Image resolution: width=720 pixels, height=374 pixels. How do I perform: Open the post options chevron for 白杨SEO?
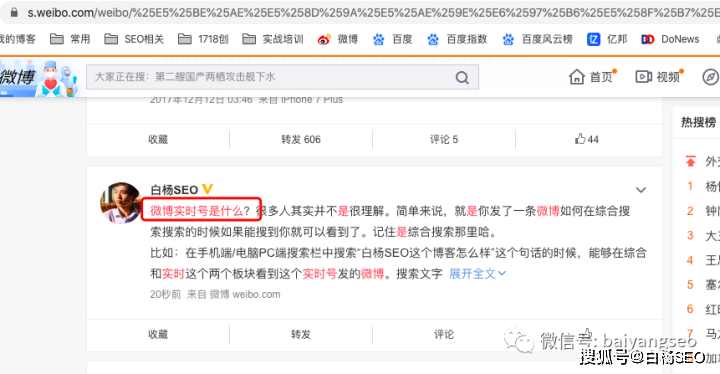[641, 190]
